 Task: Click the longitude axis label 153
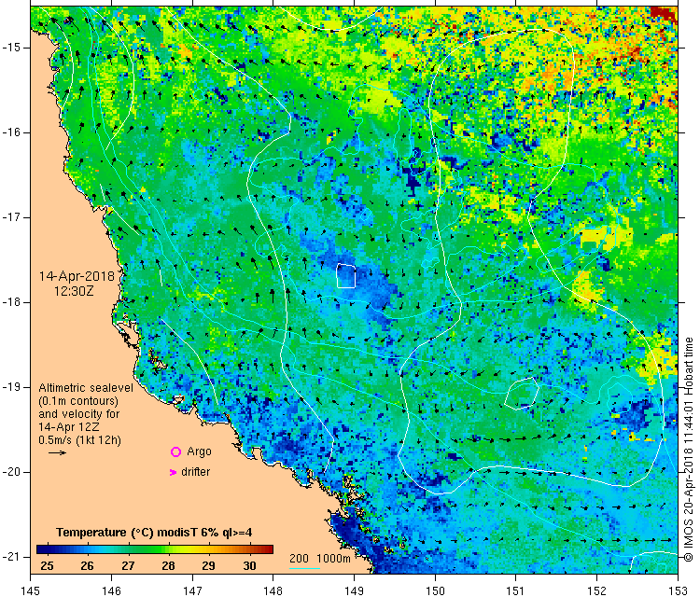(678, 590)
